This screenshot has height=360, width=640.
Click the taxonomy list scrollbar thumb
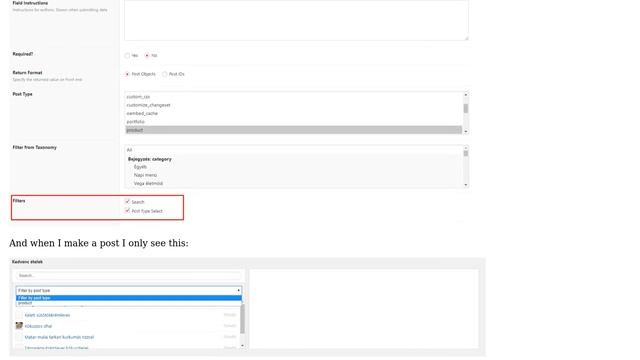pos(466,153)
